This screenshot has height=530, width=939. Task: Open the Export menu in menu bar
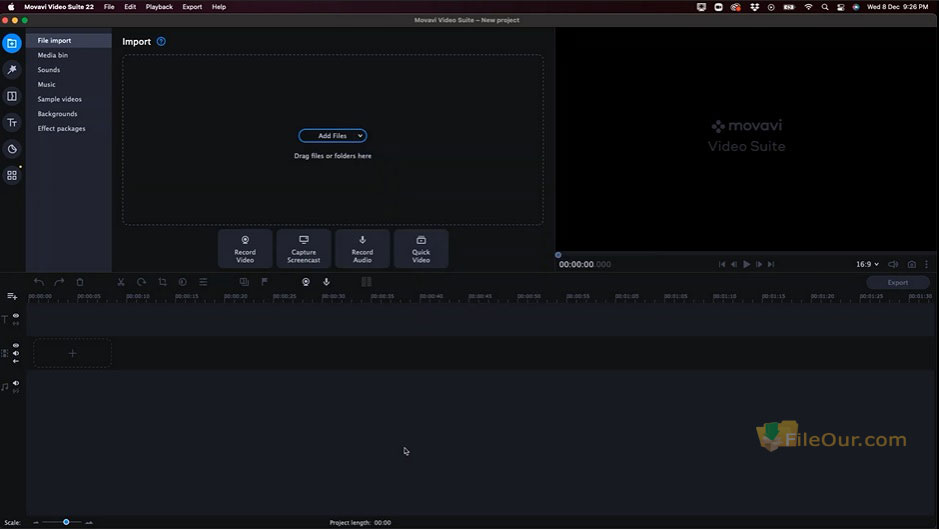pos(192,7)
